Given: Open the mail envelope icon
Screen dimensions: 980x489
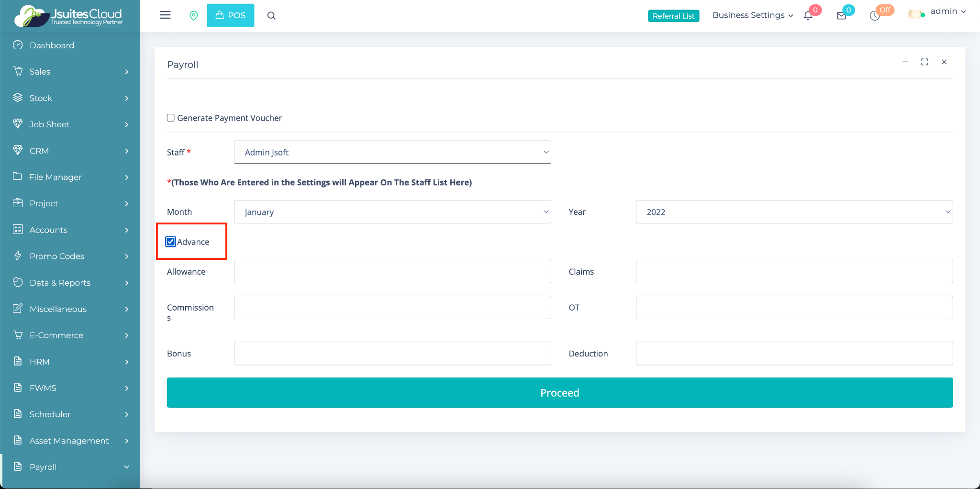Looking at the screenshot, I should (x=841, y=16).
